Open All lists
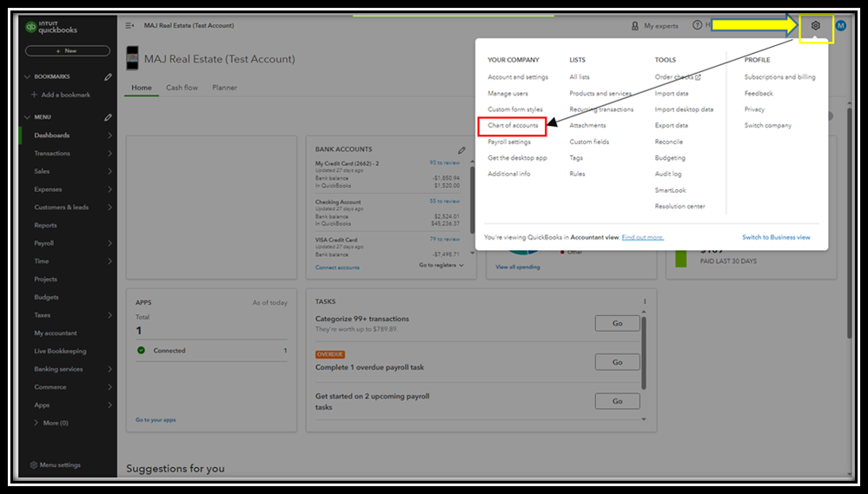The image size is (868, 494). point(580,77)
